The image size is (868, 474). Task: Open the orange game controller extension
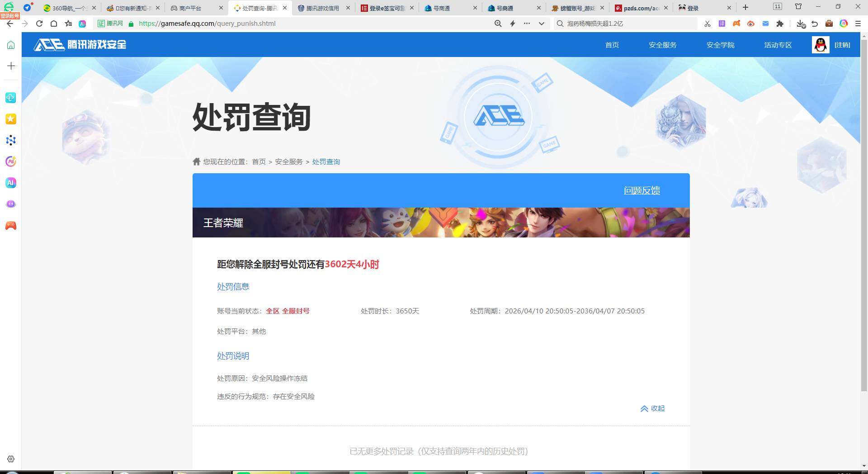736,24
